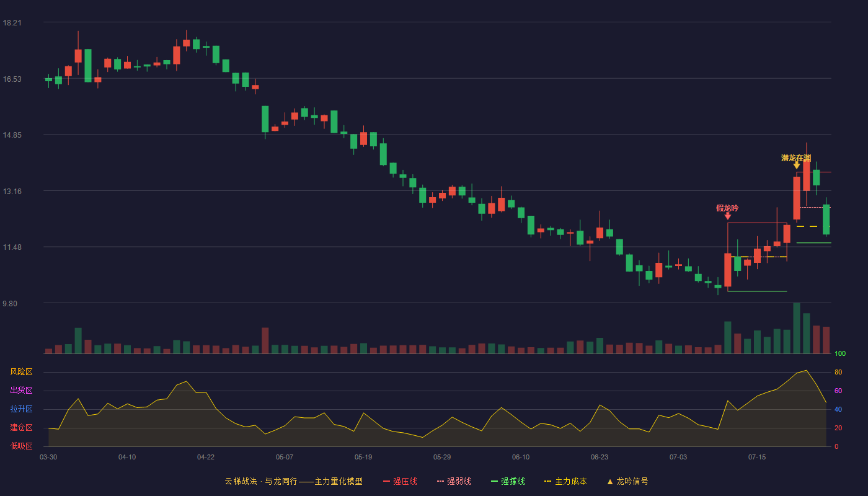Click the 100 value on the indicator axis
This screenshot has height=496, width=868.
click(x=840, y=354)
